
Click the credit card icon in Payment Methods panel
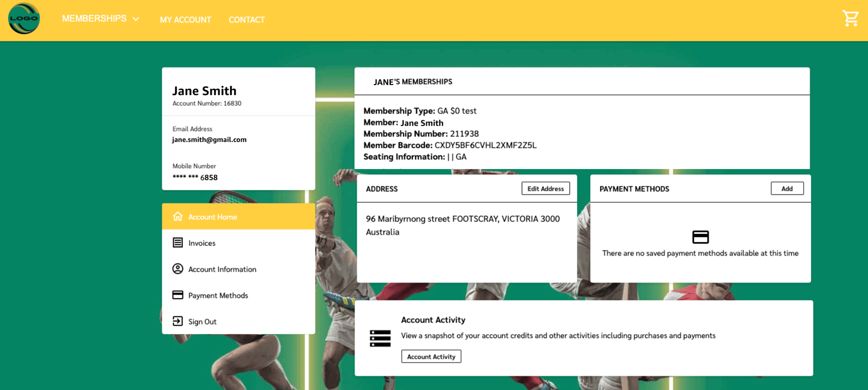(x=700, y=237)
